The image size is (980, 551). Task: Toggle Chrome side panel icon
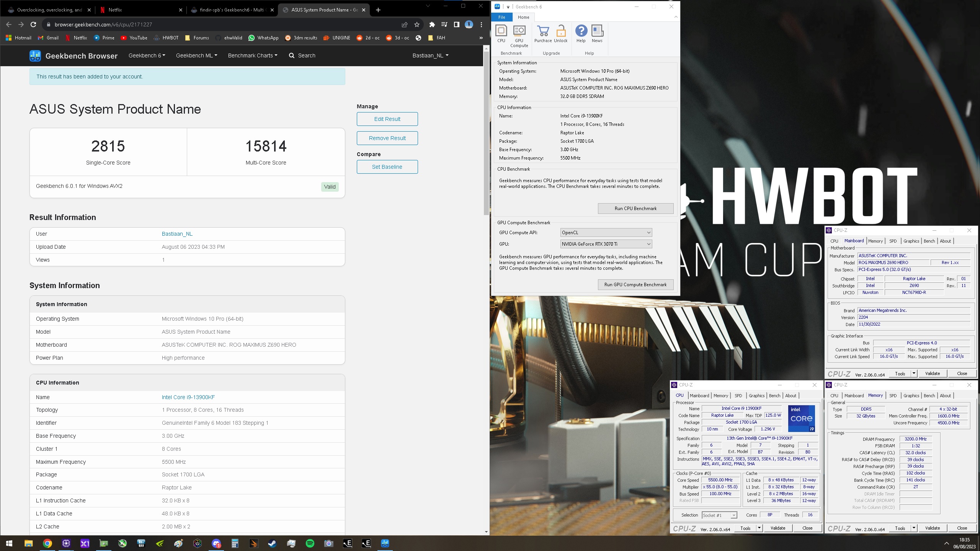pos(456,24)
